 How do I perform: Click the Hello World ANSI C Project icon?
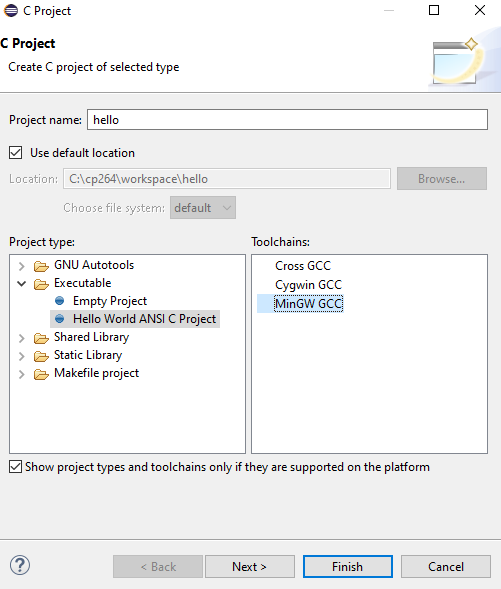tap(59, 319)
